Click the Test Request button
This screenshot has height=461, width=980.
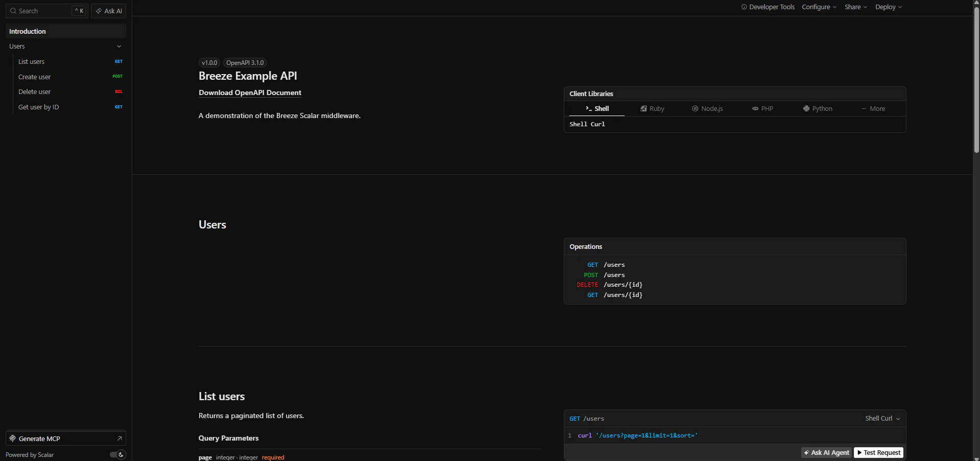[x=879, y=453]
